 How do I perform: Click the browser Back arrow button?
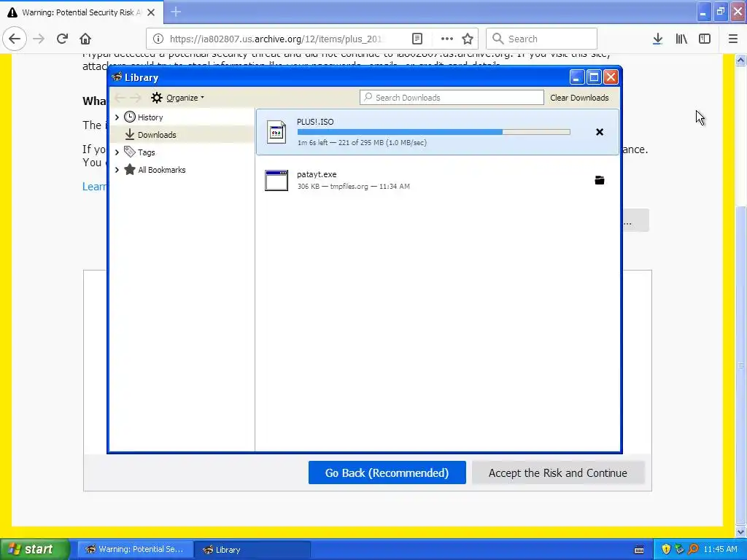(15, 39)
